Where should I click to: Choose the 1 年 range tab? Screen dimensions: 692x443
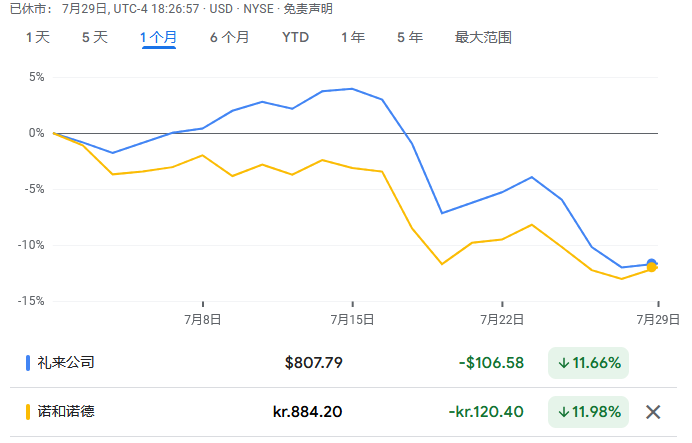[352, 38]
